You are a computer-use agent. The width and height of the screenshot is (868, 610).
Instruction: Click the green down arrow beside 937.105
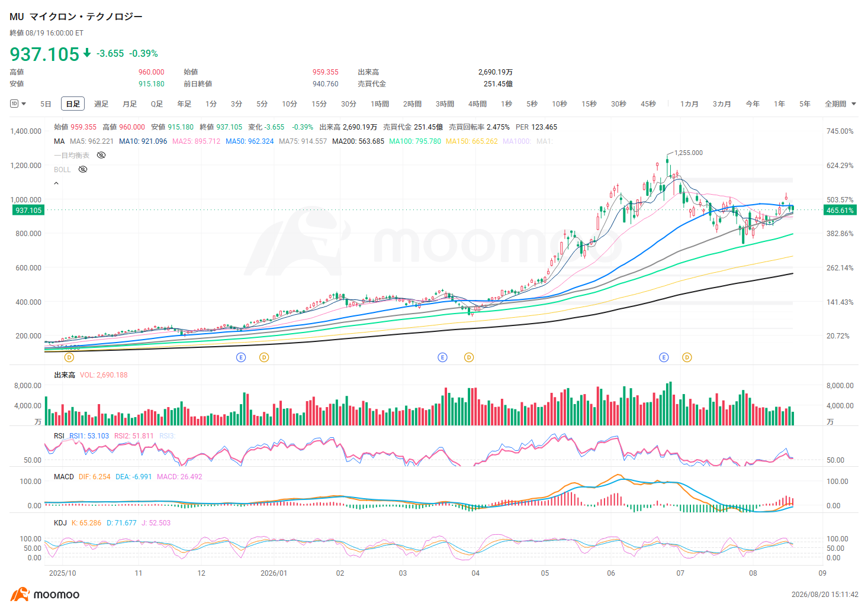pos(87,53)
